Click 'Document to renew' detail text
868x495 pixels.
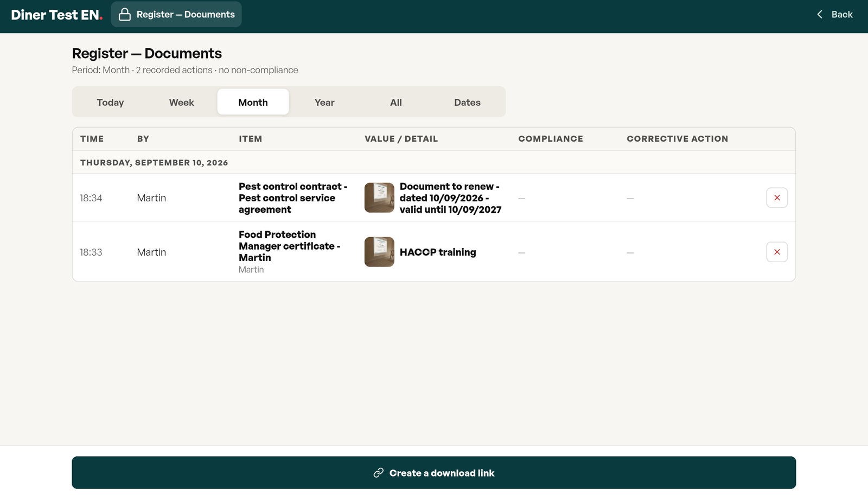click(x=450, y=198)
